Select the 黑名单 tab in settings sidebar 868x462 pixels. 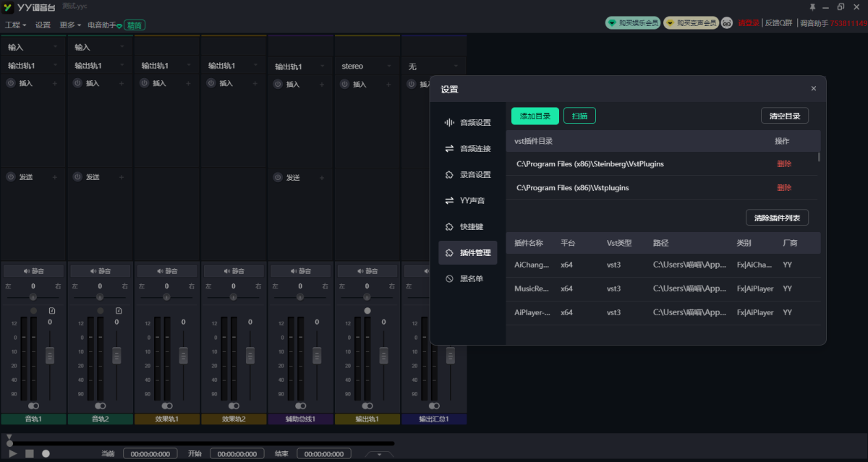click(468, 278)
